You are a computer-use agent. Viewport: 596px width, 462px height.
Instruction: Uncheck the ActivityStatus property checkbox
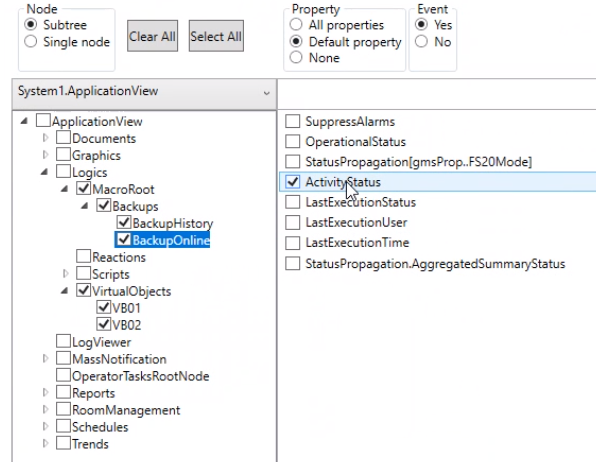(293, 182)
